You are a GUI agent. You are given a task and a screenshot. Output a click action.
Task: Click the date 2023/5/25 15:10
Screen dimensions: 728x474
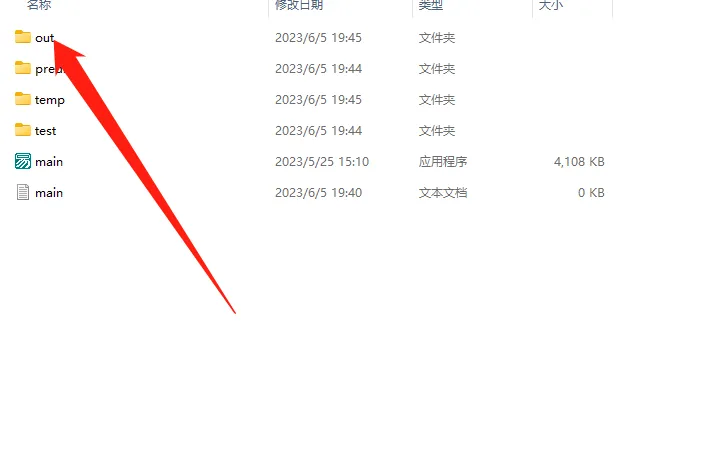point(322,162)
